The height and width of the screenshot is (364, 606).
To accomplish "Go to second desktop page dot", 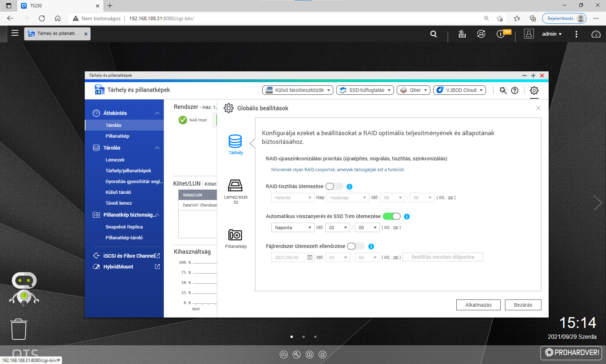I will click(x=303, y=337).
